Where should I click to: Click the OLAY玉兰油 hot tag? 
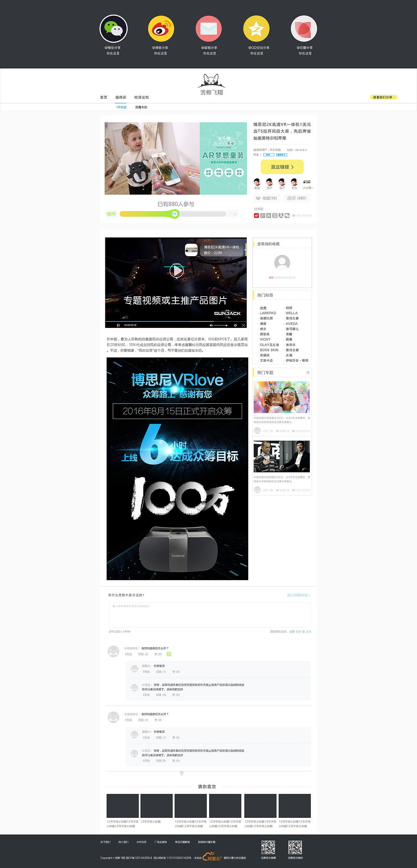(269, 345)
